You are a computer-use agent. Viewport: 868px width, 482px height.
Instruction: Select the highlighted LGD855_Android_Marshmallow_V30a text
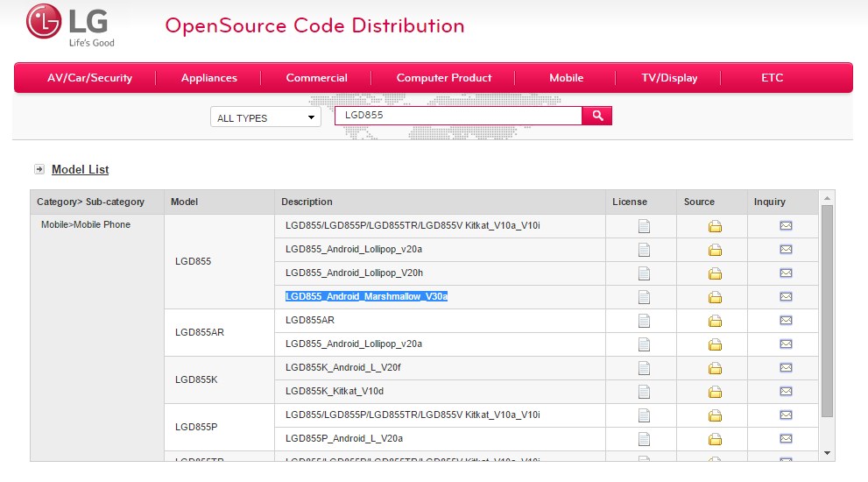coord(366,297)
